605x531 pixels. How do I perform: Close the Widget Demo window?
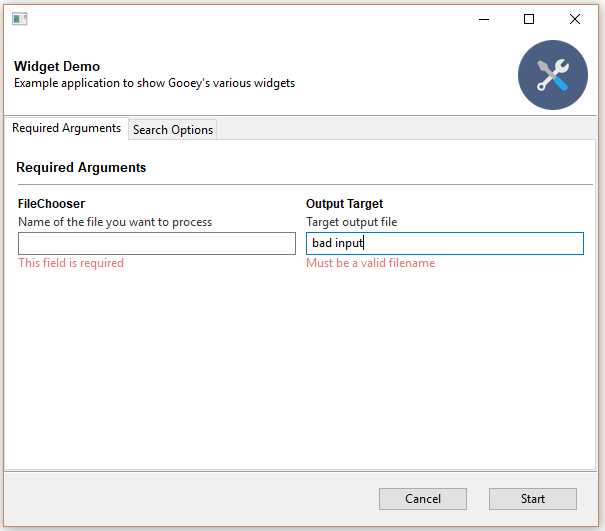[x=575, y=19]
